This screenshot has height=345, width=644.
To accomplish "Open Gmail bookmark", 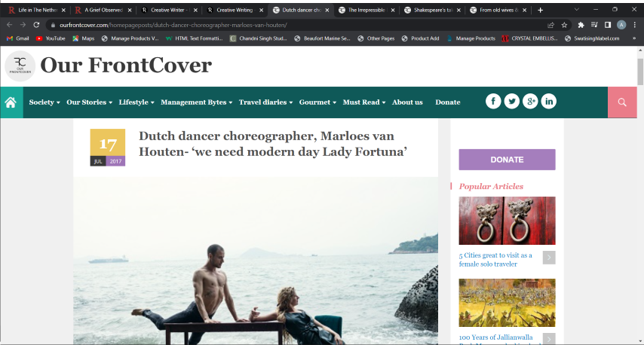I will click(x=17, y=38).
